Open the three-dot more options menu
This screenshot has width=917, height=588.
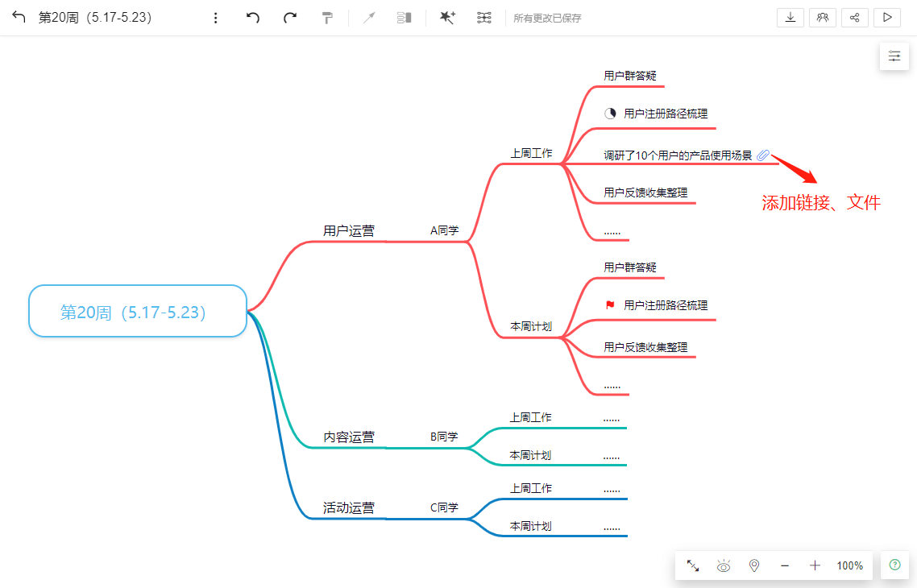tap(215, 18)
